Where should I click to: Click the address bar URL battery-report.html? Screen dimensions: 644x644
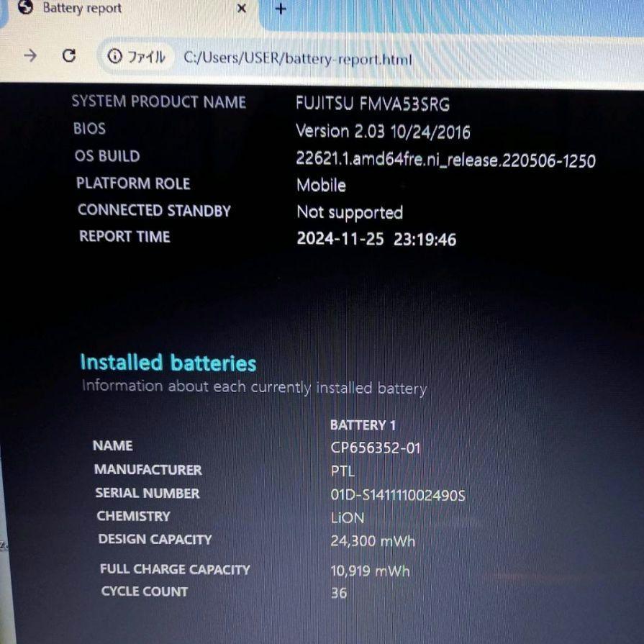(x=298, y=58)
